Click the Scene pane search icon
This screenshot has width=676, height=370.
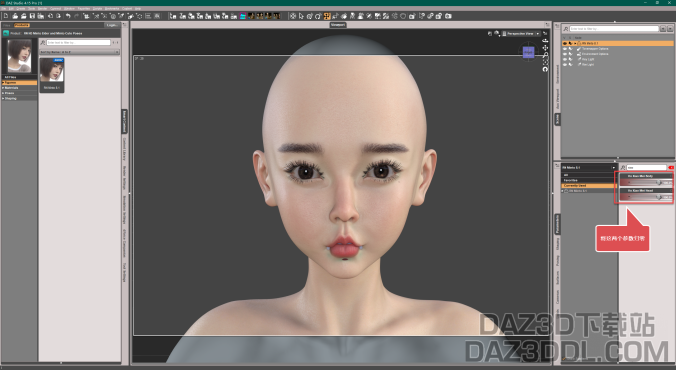coord(565,29)
